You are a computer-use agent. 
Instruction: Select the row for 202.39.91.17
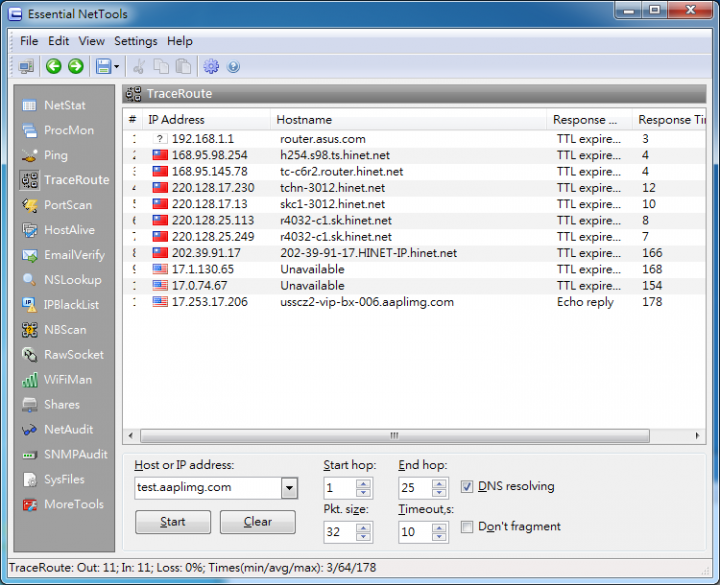click(414, 253)
